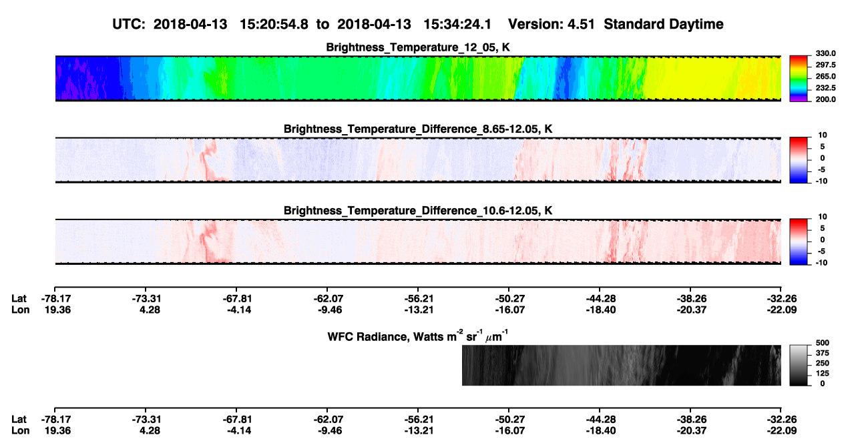Click the 'Lon' label on the bottom-most axis

pyautogui.click(x=21, y=430)
